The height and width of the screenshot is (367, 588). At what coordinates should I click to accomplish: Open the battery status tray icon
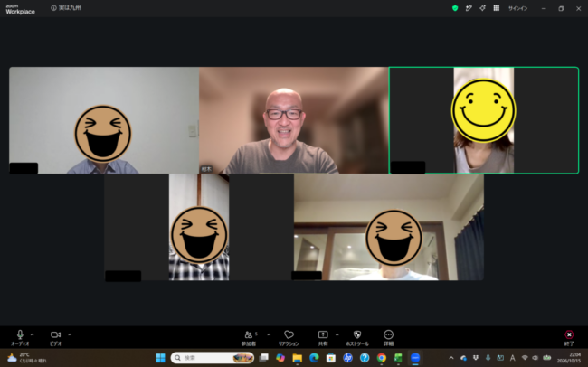click(x=547, y=358)
